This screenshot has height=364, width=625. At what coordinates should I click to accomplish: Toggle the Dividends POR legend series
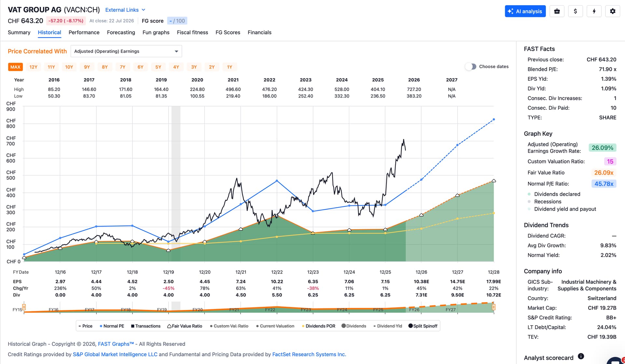pos(318,326)
